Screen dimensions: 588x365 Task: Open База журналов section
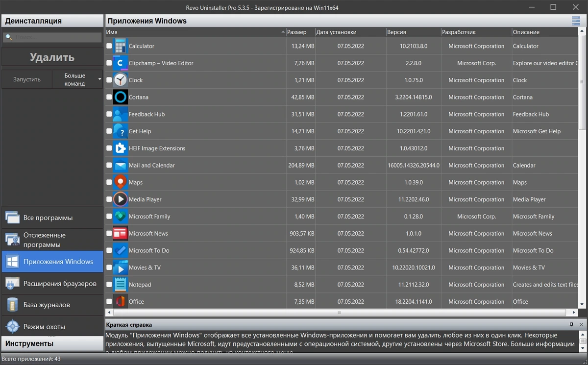pos(52,305)
